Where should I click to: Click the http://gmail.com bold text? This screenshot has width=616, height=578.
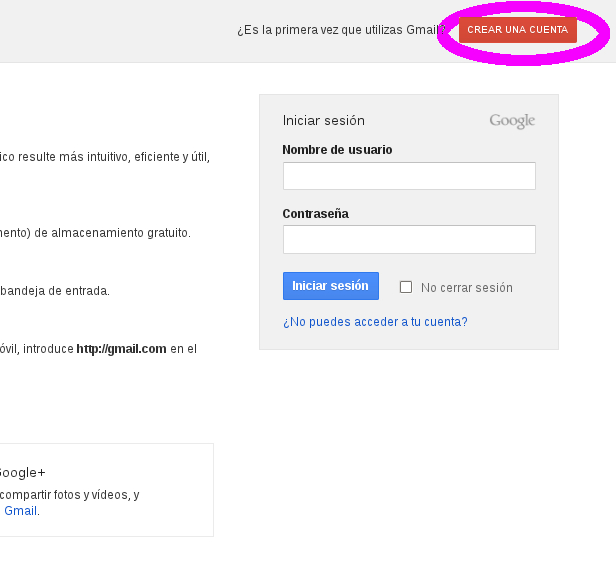click(121, 349)
